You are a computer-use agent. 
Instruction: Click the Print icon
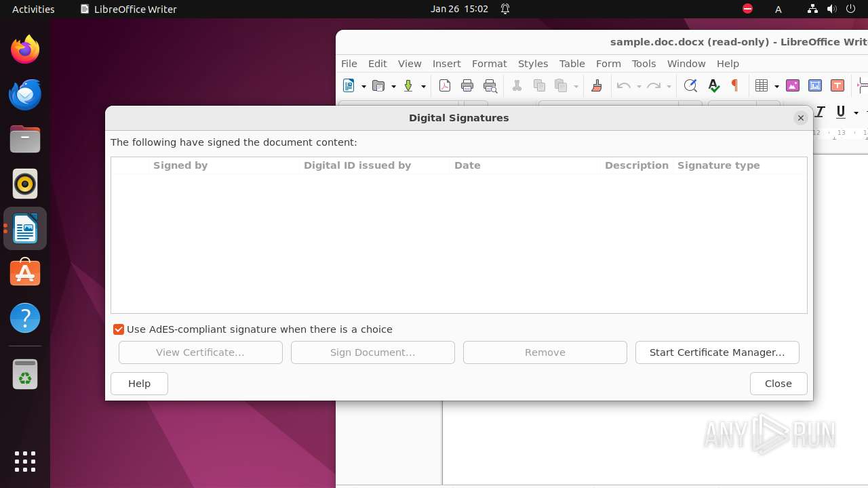click(x=467, y=85)
